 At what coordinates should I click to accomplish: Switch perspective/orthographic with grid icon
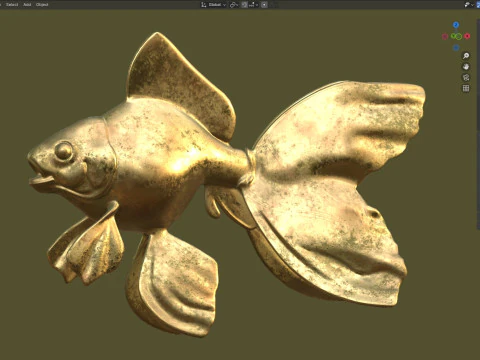[466, 88]
